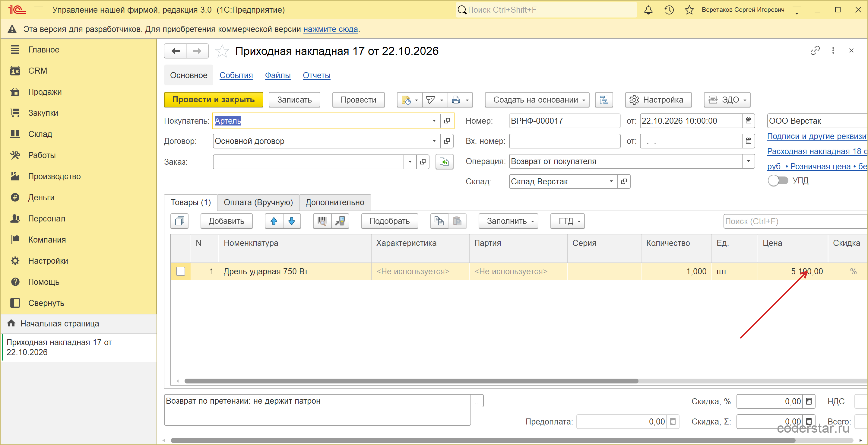Add document to favorites star beside title
Viewport: 868px width, 445px height.
click(x=222, y=51)
